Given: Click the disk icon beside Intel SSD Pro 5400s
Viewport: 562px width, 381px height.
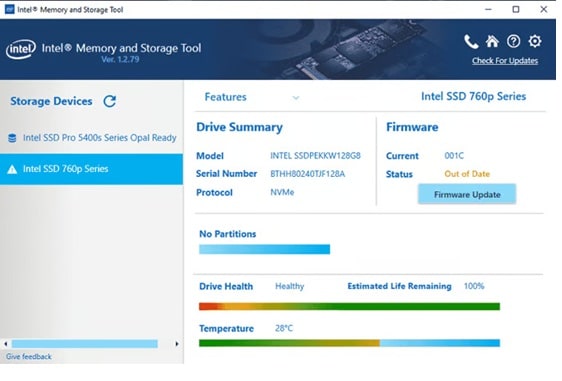Looking at the screenshot, I should (12, 138).
